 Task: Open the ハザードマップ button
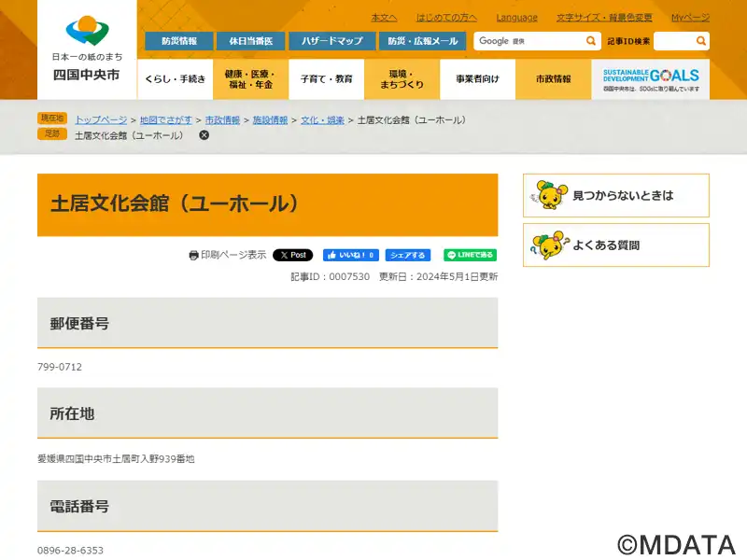(x=332, y=41)
